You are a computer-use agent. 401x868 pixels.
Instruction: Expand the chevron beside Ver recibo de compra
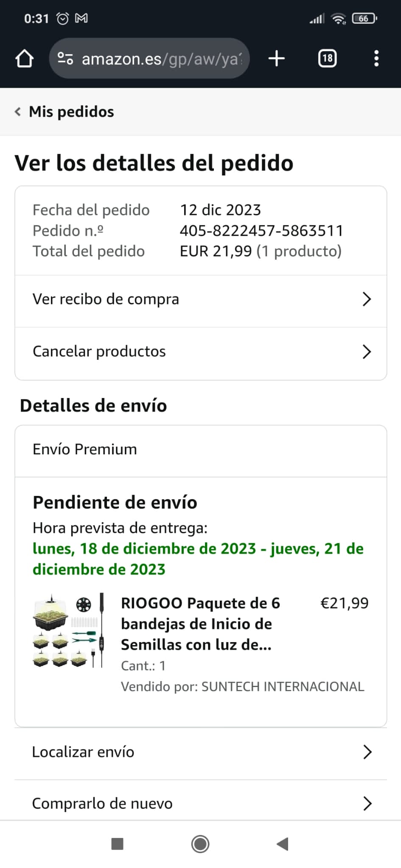(x=367, y=299)
